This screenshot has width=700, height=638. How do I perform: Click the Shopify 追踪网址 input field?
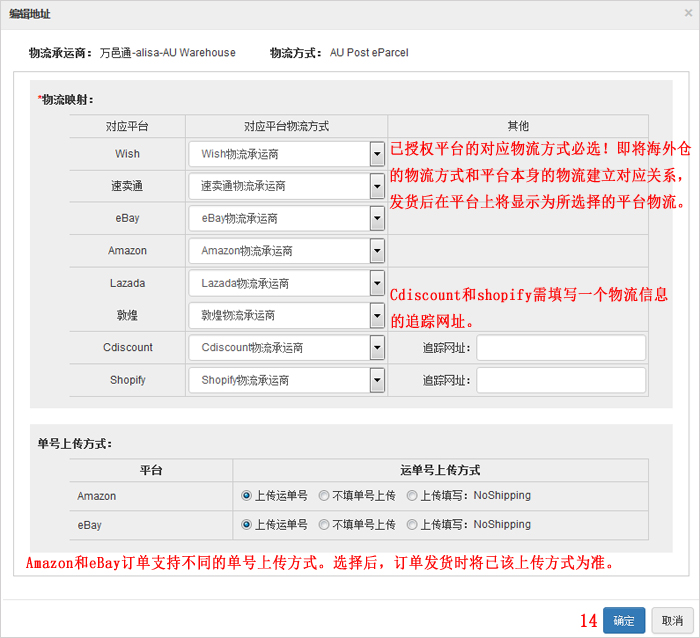(x=561, y=380)
